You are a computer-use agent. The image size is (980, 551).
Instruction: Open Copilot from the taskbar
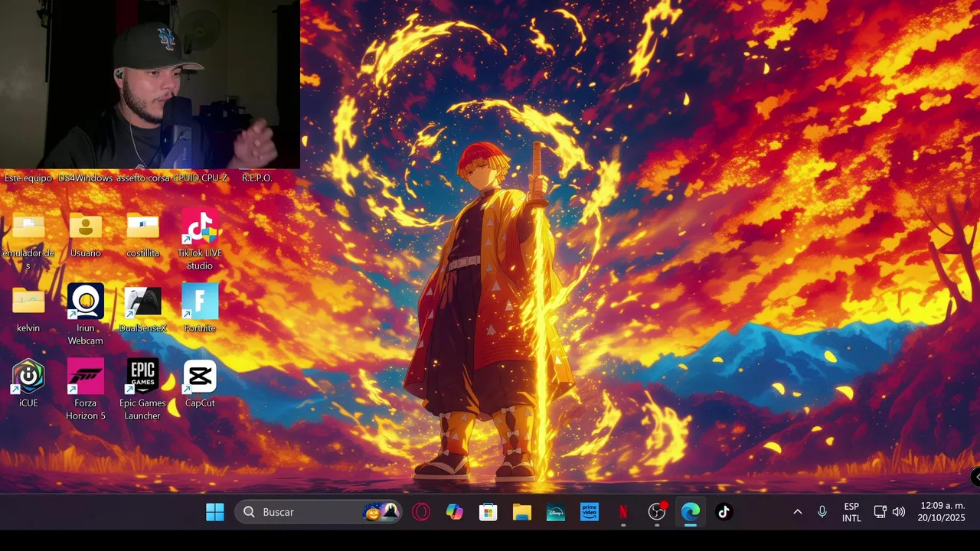(455, 512)
